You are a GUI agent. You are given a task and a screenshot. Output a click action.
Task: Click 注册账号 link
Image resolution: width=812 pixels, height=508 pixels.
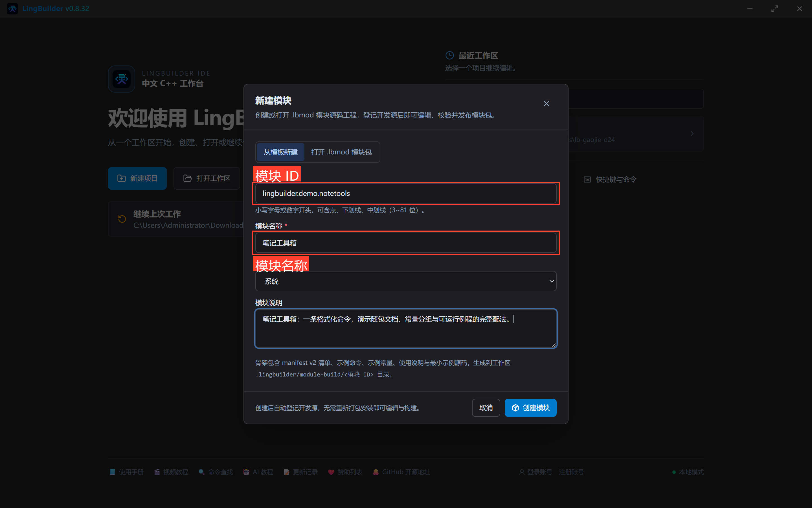571,472
